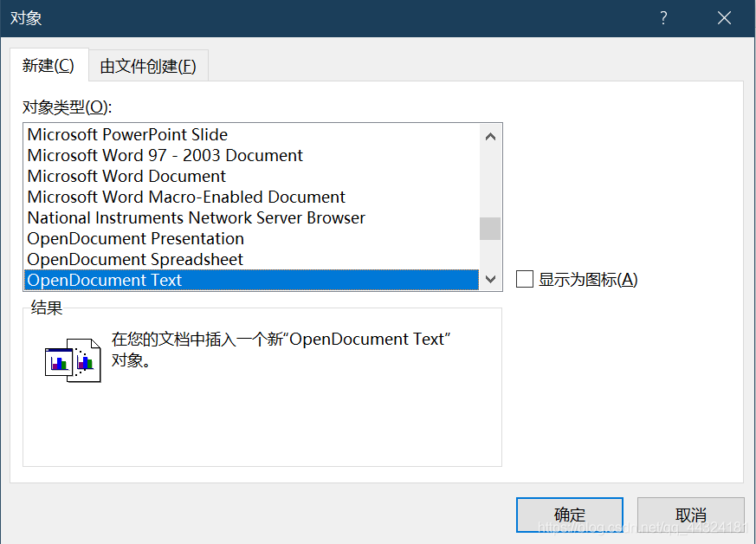Click the result preview chart icon
This screenshot has width=756, height=544.
(73, 360)
